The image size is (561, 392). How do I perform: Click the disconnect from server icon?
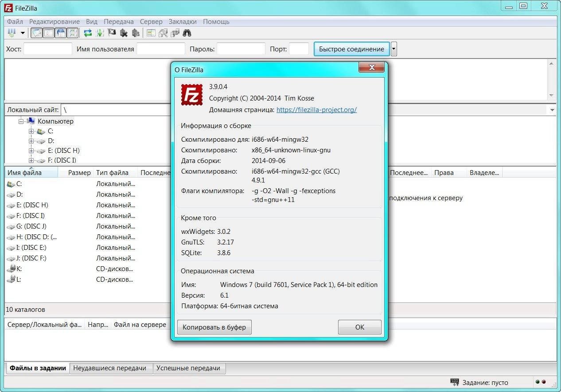coord(124,33)
